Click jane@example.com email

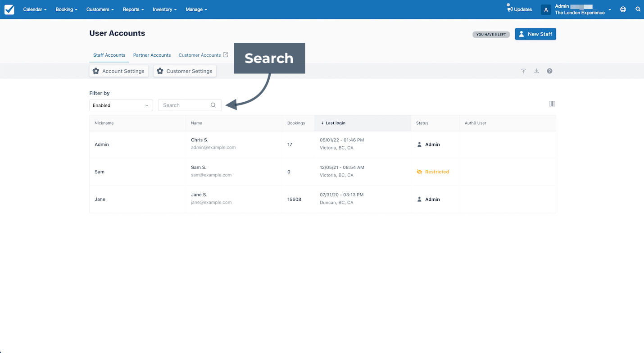pyautogui.click(x=211, y=203)
